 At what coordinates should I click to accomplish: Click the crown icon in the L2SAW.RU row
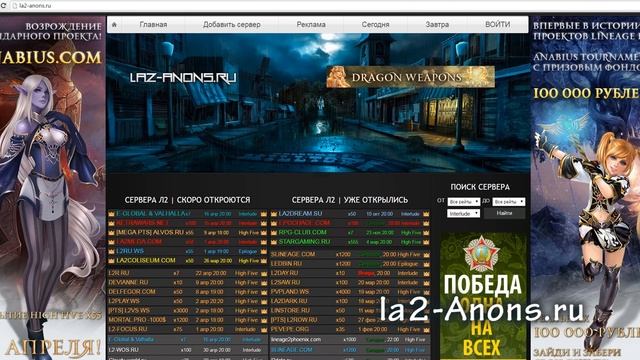point(426,282)
